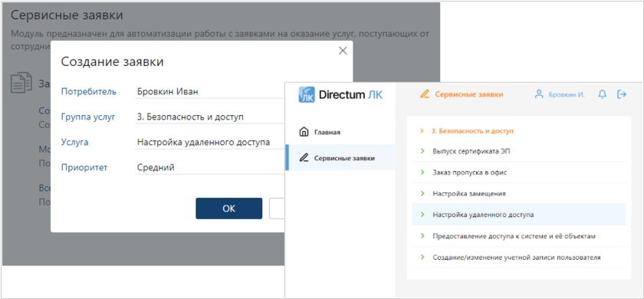Expand chevron beside Предоставление доступа к системе
644x299 pixels.
422,236
